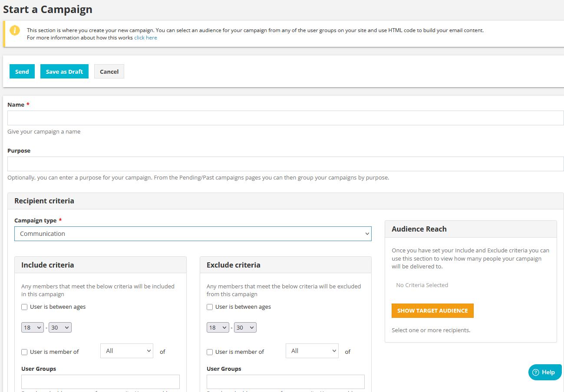Screen dimensions: 564x392
Task: Click the Help question mark icon
Action: point(536,372)
